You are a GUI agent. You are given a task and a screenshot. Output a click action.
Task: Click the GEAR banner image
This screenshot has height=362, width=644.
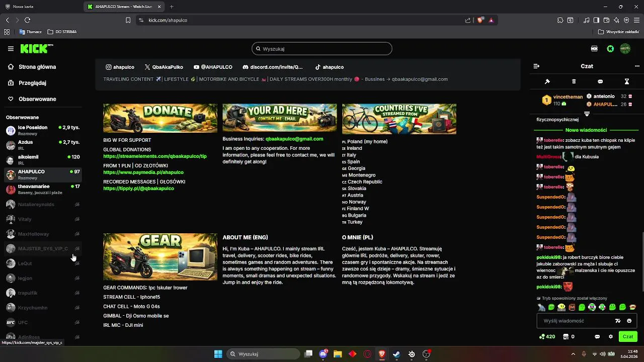(x=160, y=256)
